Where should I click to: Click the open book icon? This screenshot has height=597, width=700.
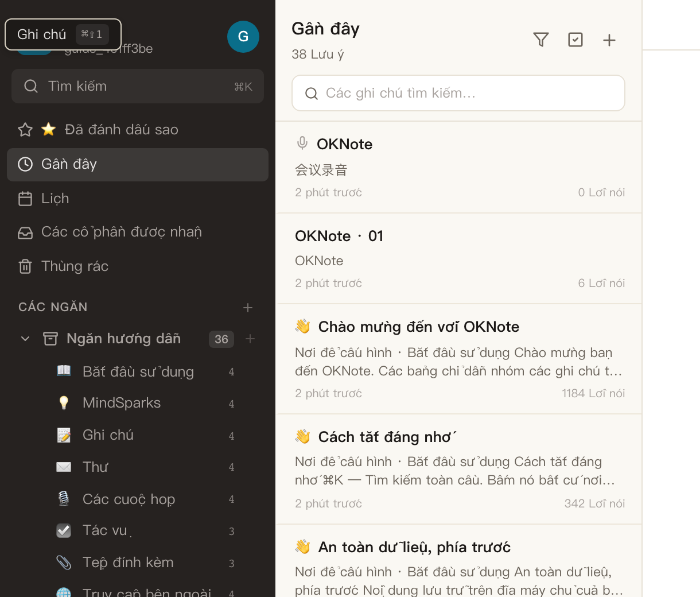[64, 371]
